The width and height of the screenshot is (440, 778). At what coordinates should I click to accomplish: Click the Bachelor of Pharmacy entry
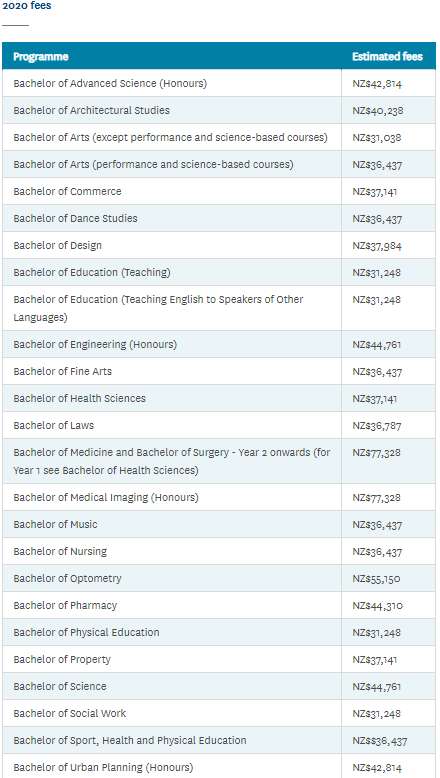click(65, 605)
